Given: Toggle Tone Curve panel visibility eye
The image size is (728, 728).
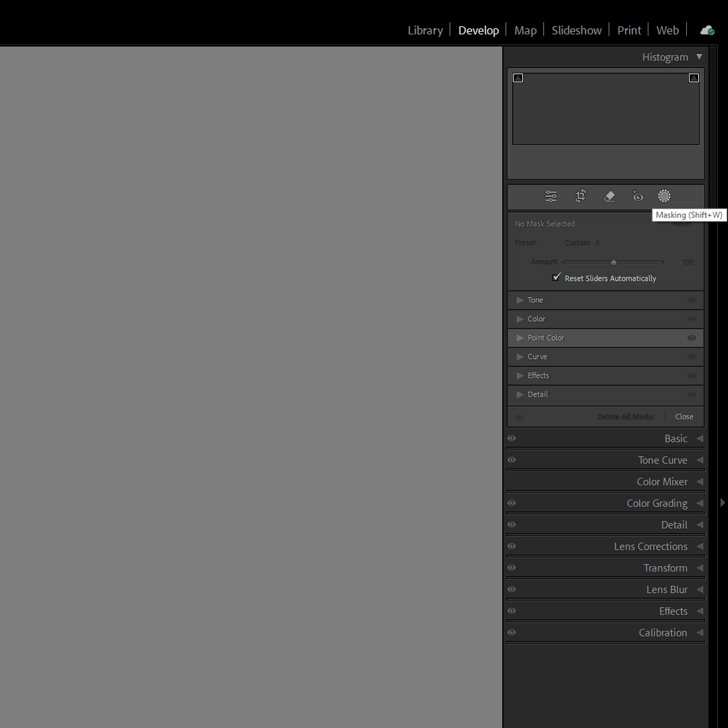Looking at the screenshot, I should [x=511, y=459].
